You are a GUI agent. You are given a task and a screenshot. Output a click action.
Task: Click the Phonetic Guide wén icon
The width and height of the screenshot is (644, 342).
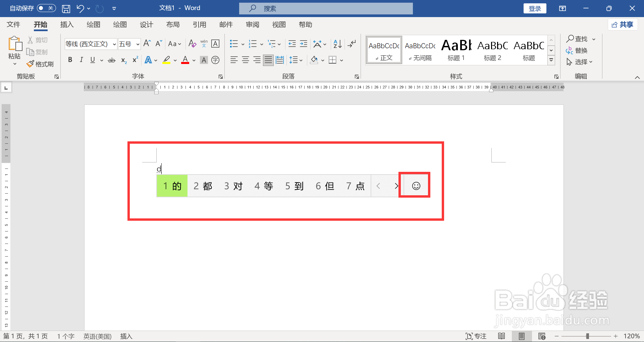click(204, 44)
